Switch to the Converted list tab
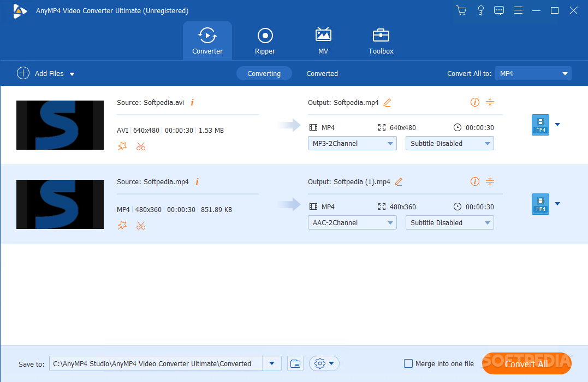This screenshot has width=588, height=382. point(322,73)
